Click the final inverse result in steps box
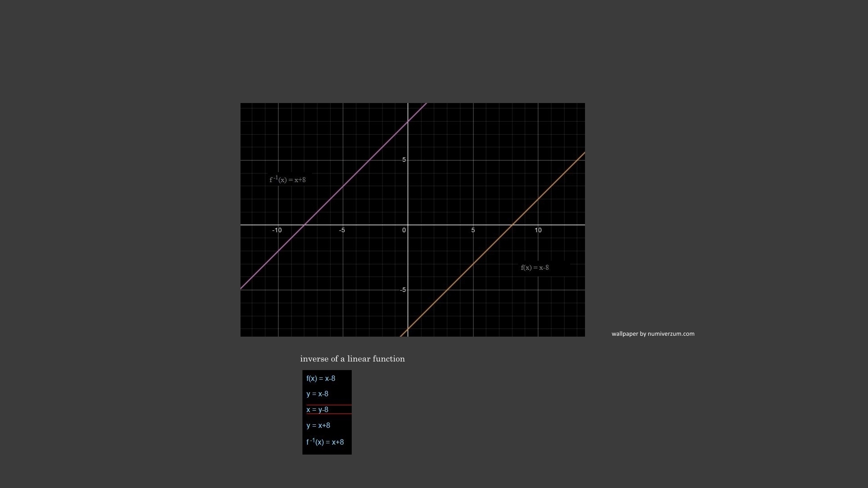This screenshot has width=868, height=488. coord(325,442)
